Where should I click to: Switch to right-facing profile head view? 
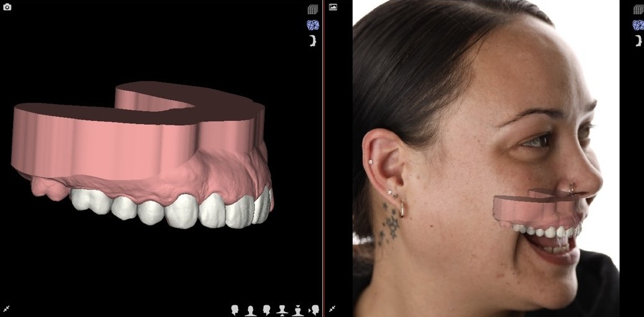coord(235,310)
